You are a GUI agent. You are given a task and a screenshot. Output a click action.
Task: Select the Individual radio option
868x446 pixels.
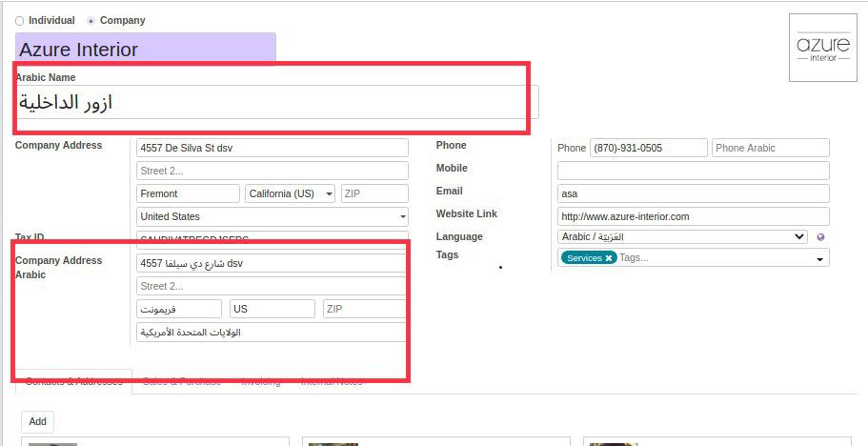click(x=20, y=20)
